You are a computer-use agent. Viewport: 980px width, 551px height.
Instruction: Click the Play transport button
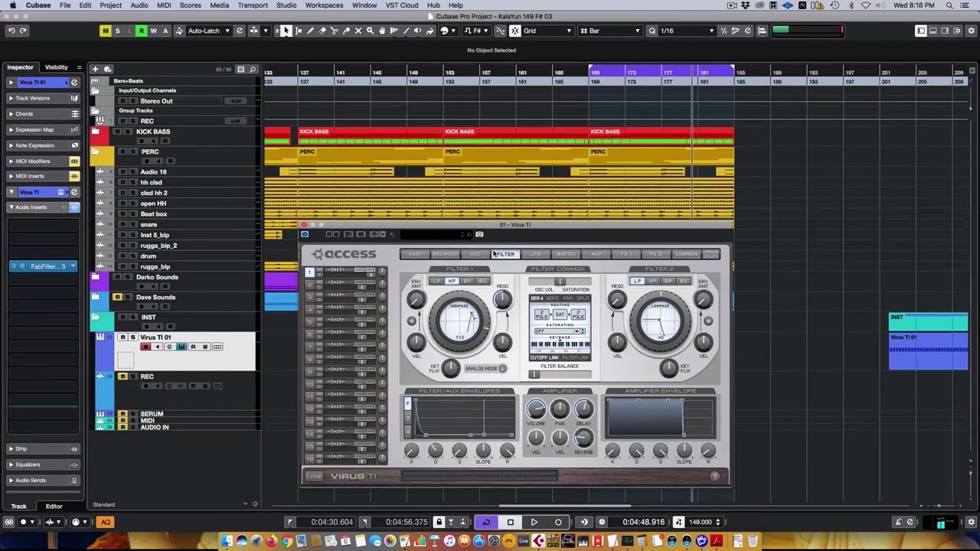point(534,522)
